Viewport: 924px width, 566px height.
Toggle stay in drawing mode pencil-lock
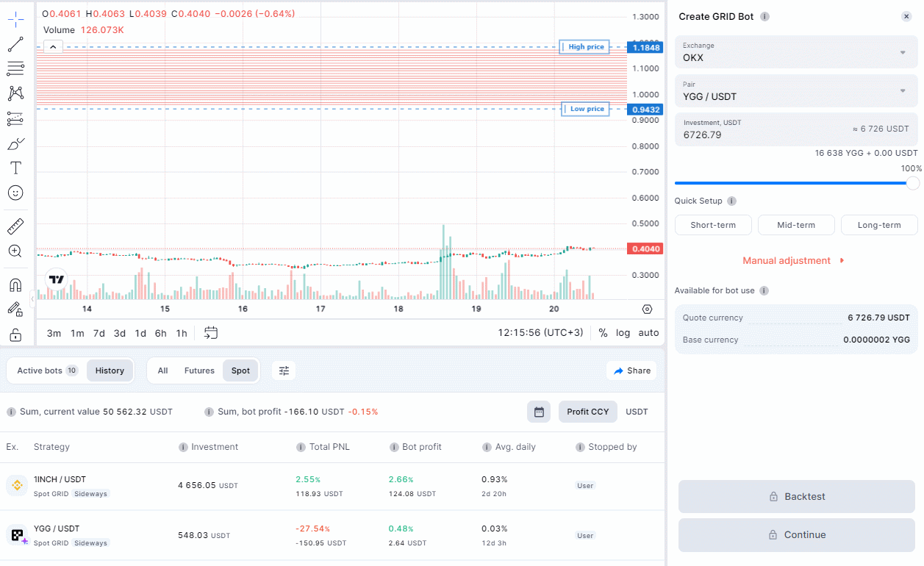[15, 309]
